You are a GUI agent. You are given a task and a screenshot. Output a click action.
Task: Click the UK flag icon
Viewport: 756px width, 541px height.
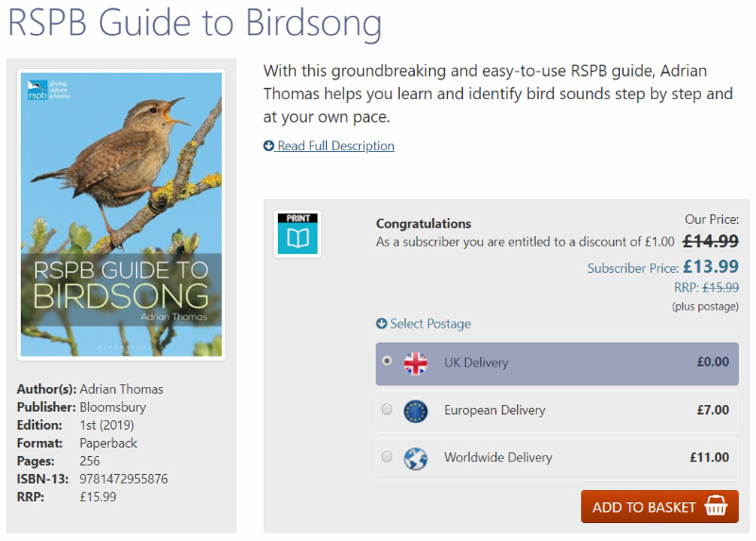[415, 363]
